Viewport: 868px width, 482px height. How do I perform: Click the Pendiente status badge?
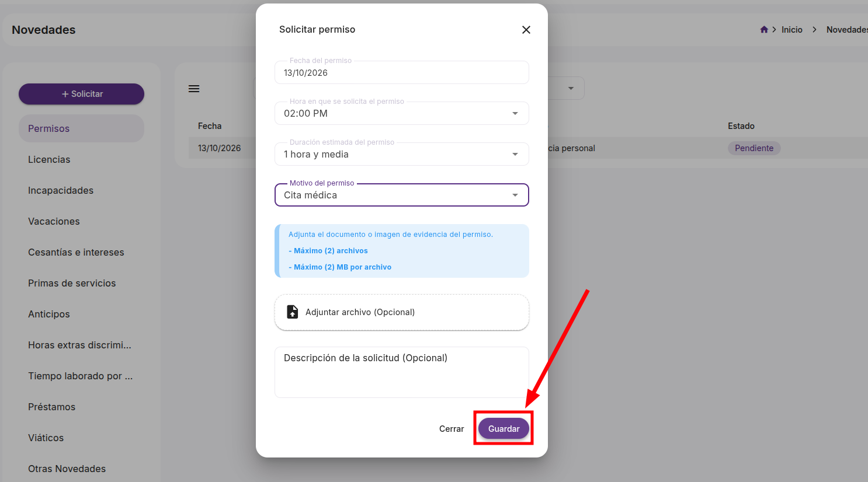tap(754, 148)
